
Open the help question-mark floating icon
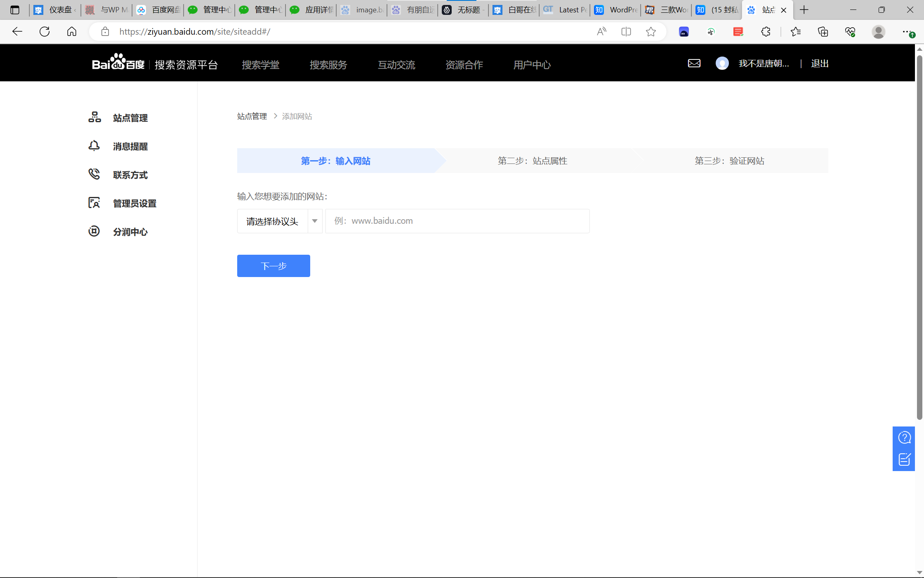[904, 438]
